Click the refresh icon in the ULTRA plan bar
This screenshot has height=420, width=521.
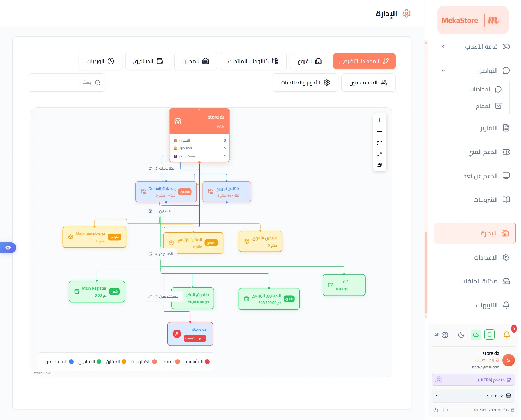(438, 380)
